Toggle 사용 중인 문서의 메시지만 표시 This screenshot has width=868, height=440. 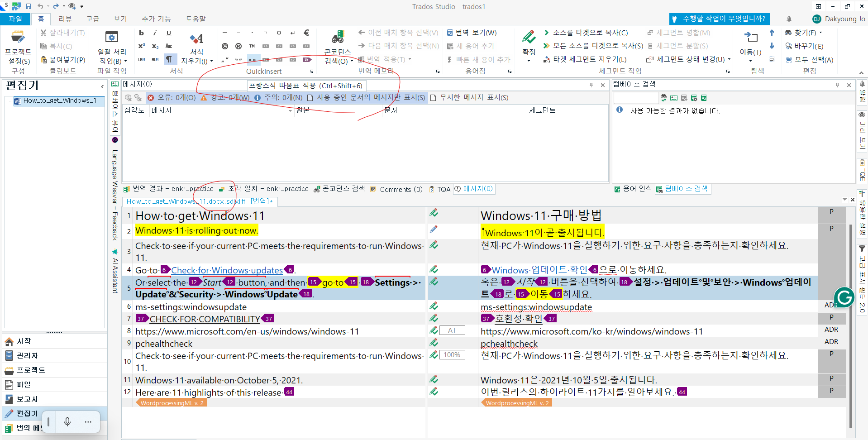coord(366,97)
